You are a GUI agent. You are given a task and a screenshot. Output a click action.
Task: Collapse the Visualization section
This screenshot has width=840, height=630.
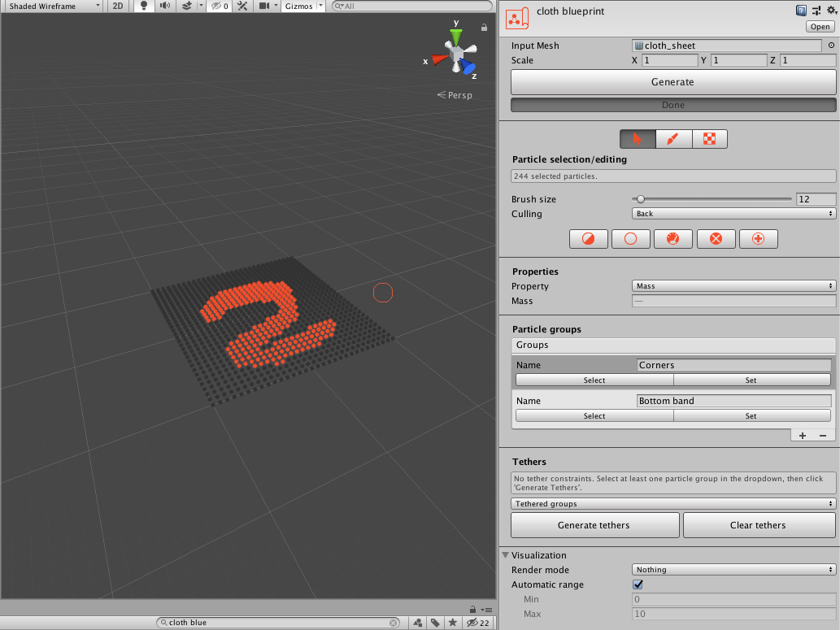point(505,555)
